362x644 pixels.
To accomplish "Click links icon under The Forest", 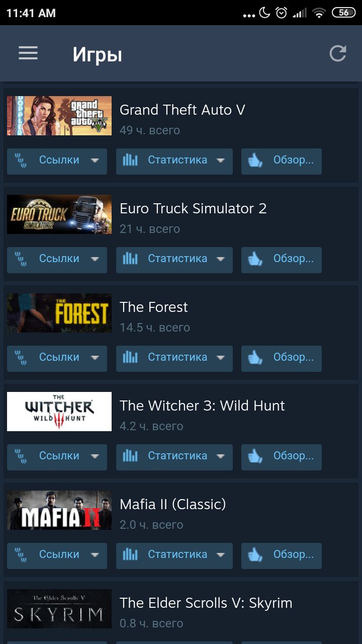I will point(21,358).
